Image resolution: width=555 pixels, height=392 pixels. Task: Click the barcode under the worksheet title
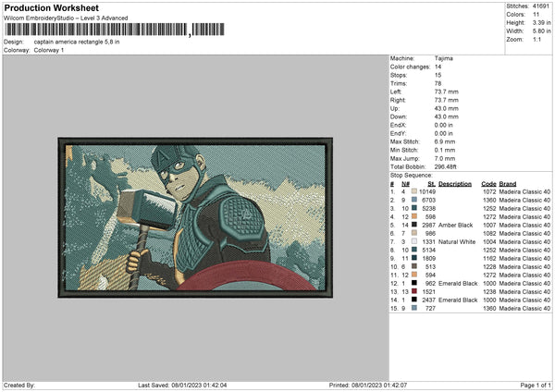(115, 30)
